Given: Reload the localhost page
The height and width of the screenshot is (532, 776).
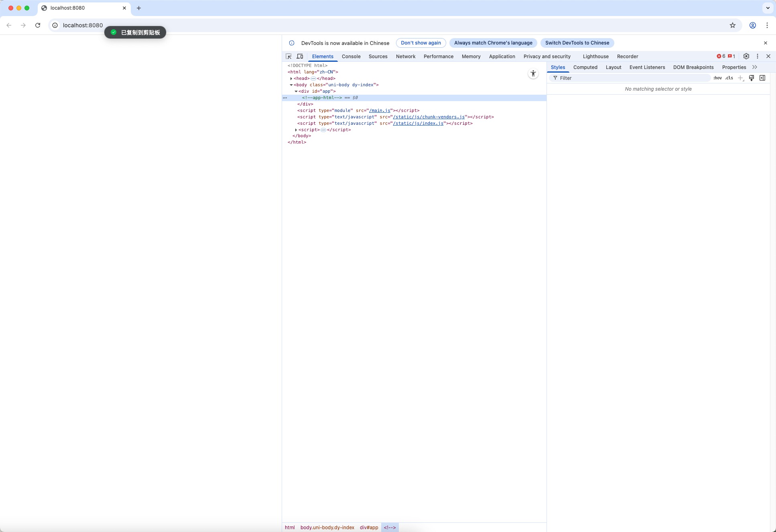Looking at the screenshot, I should (x=38, y=25).
